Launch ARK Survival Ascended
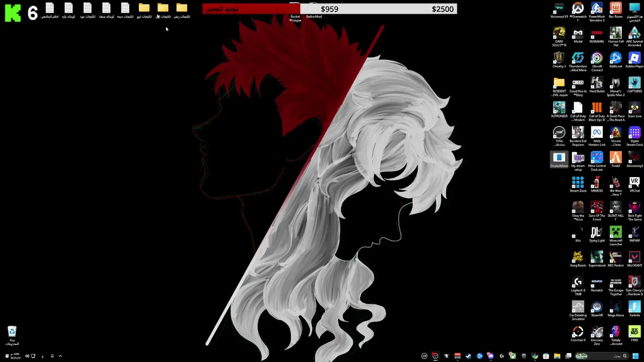 click(634, 37)
